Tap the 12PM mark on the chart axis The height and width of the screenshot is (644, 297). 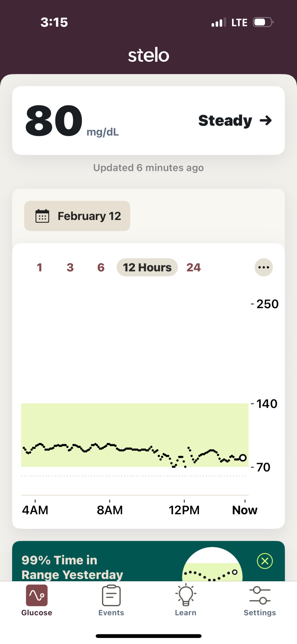point(184,510)
